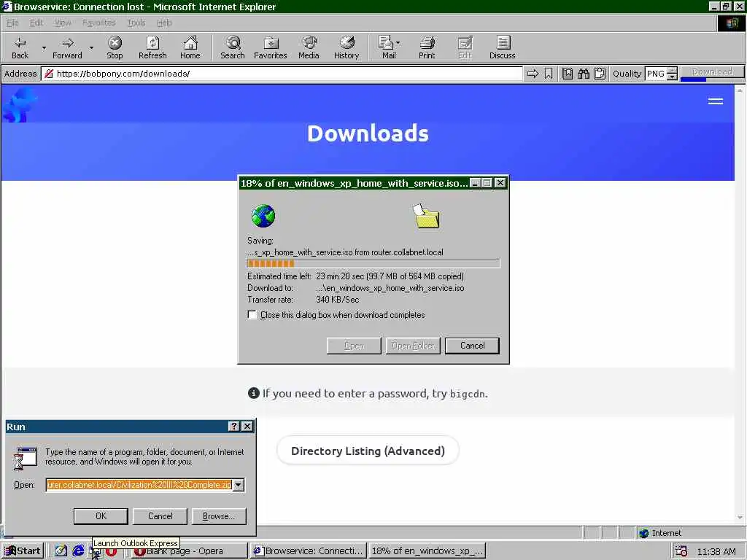Switch to 18% of en_windows_xp taskbar button
Screen dimensions: 747x560
point(427,551)
